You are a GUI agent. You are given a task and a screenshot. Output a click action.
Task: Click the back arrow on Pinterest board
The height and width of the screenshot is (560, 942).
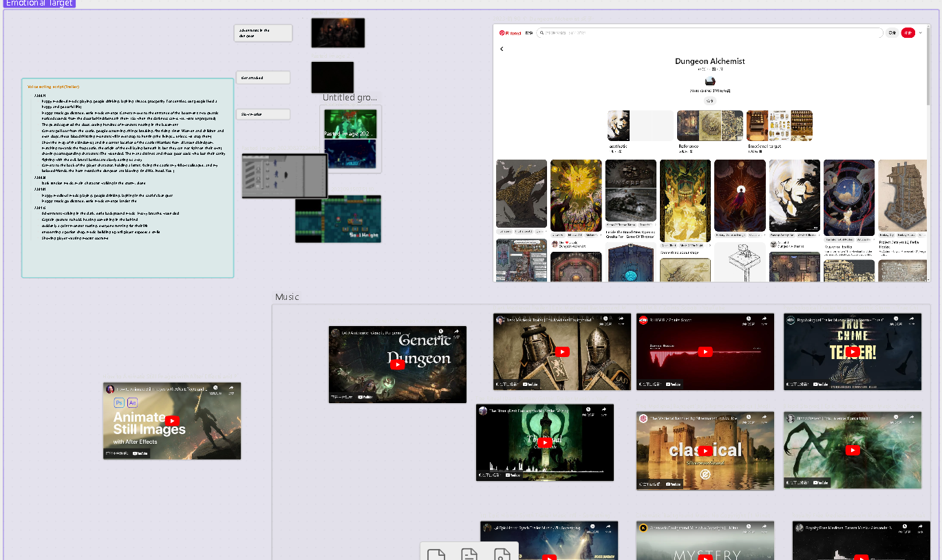coord(502,49)
